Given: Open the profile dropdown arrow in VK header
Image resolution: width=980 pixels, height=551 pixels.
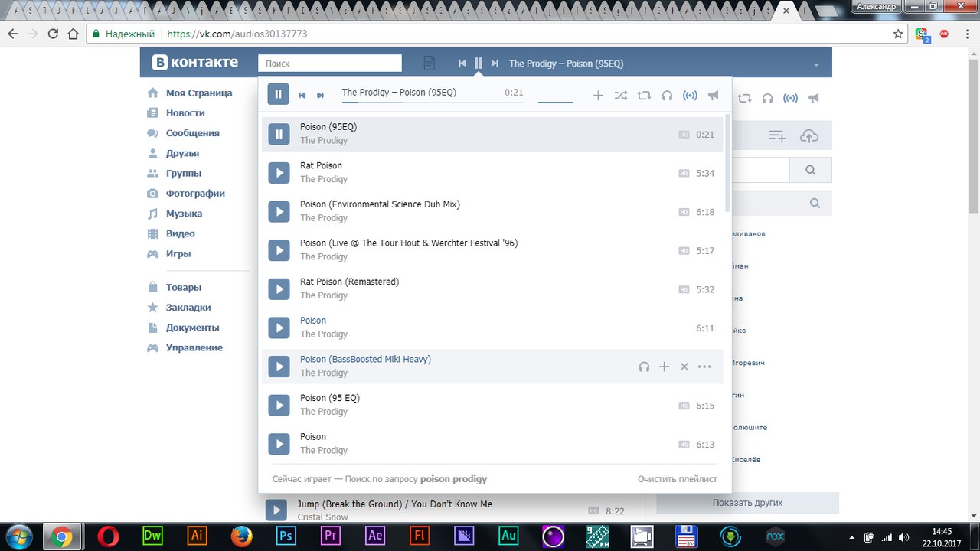Looking at the screenshot, I should [816, 64].
